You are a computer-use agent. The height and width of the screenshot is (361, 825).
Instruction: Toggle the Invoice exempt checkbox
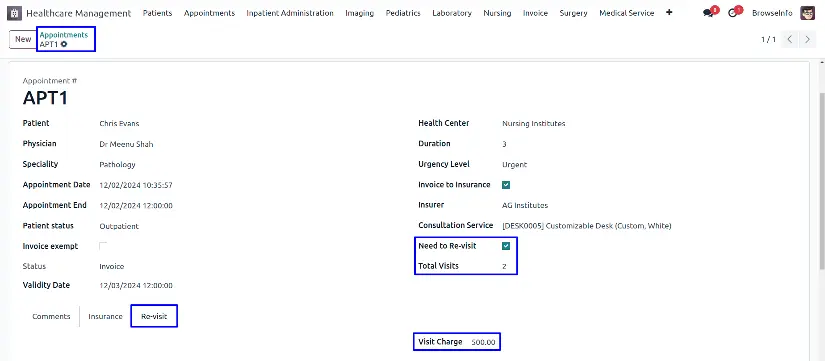103,246
